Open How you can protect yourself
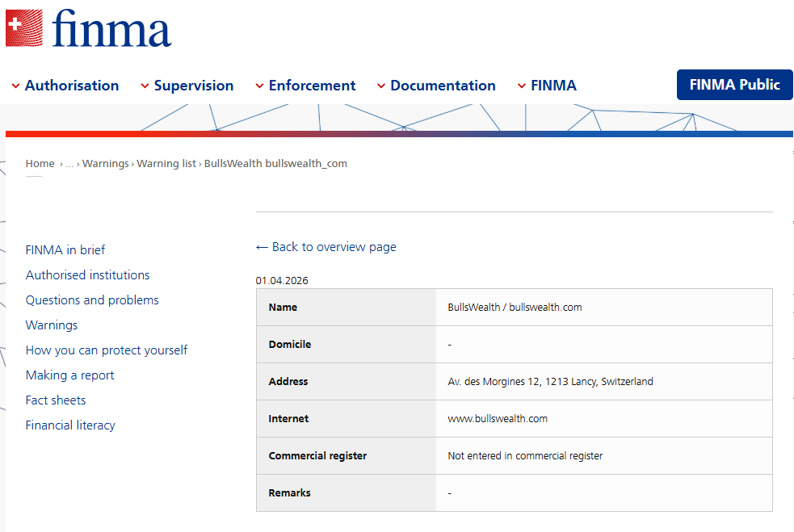 [107, 350]
